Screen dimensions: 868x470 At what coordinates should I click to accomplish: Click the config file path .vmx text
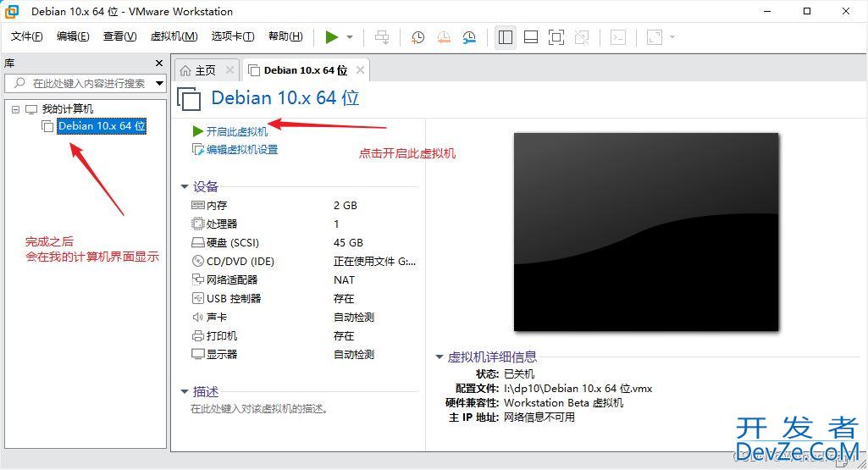click(578, 389)
